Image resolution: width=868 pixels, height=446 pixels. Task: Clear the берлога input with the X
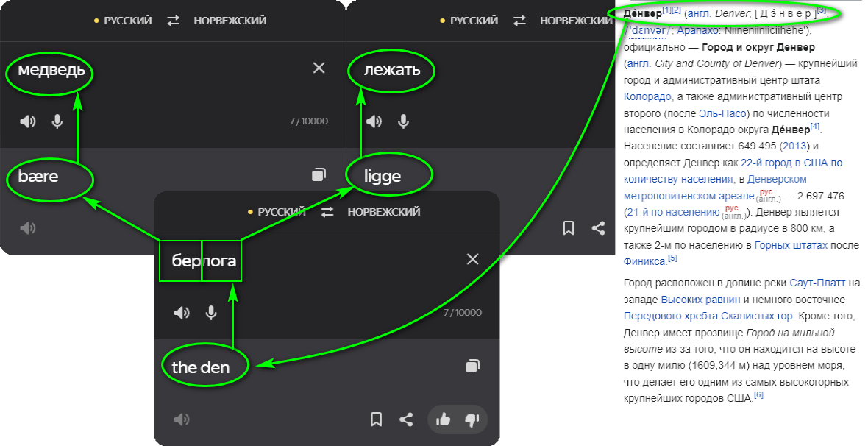(473, 259)
